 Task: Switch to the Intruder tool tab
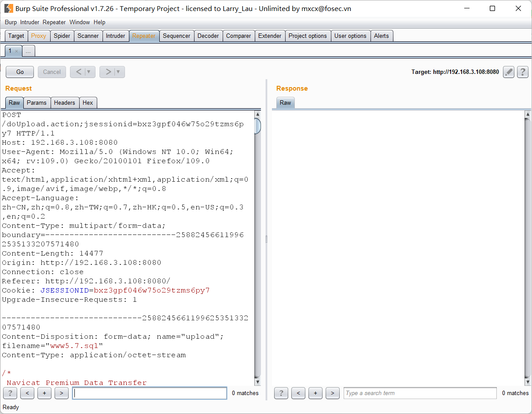tap(116, 36)
